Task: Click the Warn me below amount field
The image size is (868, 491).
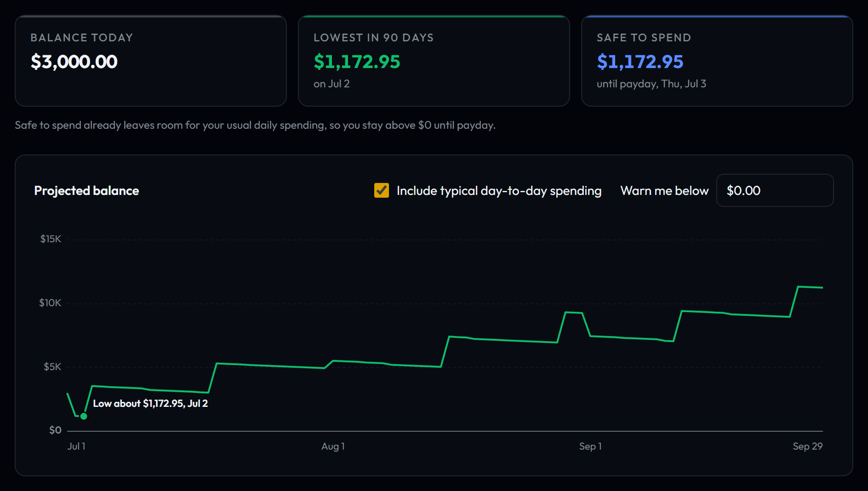Action: click(x=775, y=190)
